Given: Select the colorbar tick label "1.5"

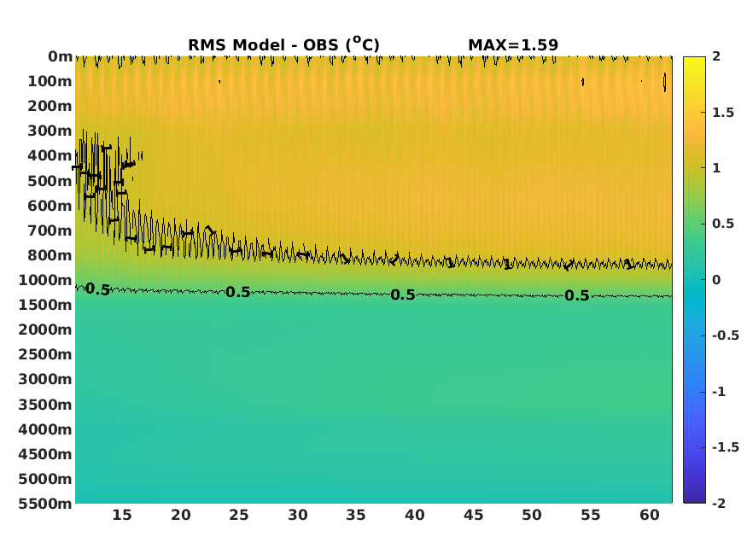Looking at the screenshot, I should click(723, 113).
